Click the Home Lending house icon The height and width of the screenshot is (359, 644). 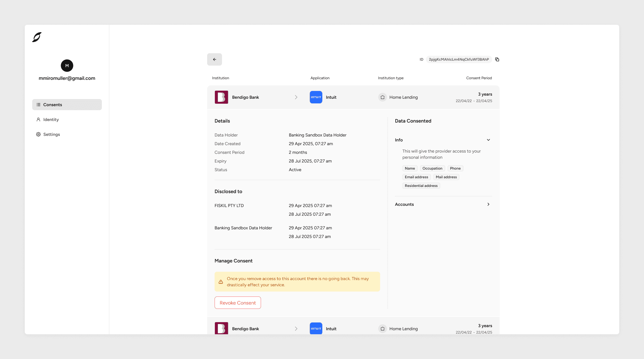pyautogui.click(x=382, y=97)
